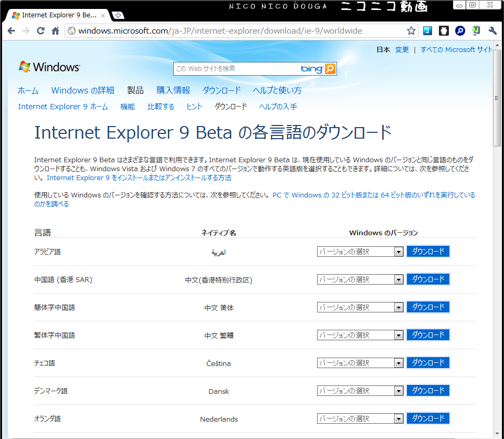The image size is (504, 439).
Task: Open the ヘルプと使い方 navigation item
Action: click(277, 90)
